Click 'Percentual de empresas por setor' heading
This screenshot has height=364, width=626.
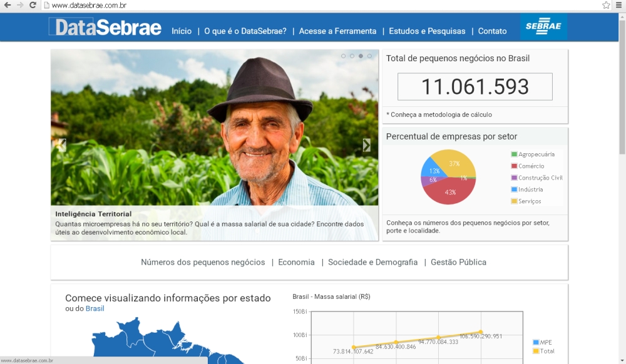point(451,136)
